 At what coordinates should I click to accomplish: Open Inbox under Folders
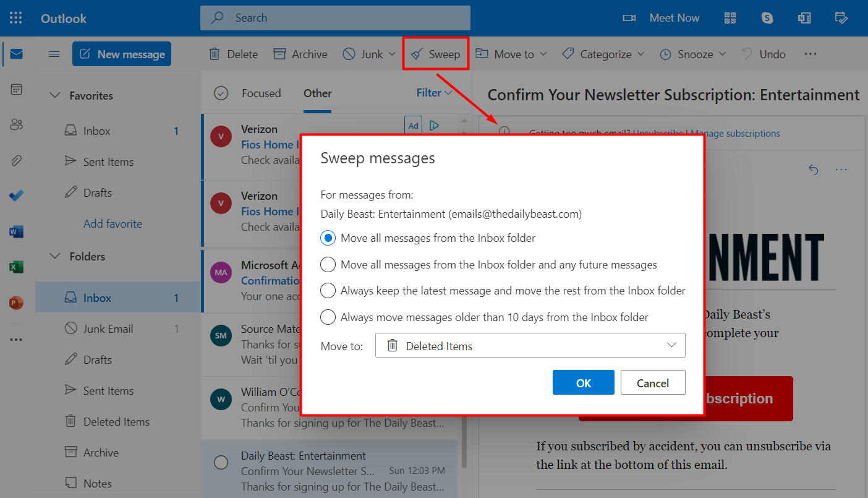pos(118,298)
